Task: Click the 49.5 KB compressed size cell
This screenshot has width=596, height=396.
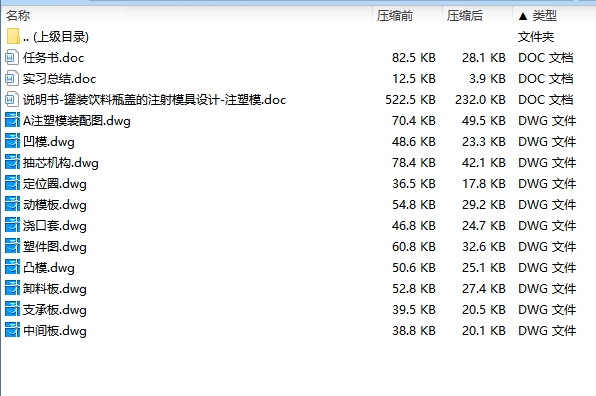Action: (483, 120)
